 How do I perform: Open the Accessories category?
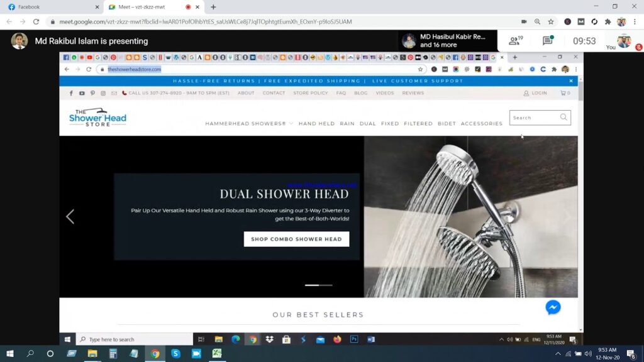coord(481,124)
